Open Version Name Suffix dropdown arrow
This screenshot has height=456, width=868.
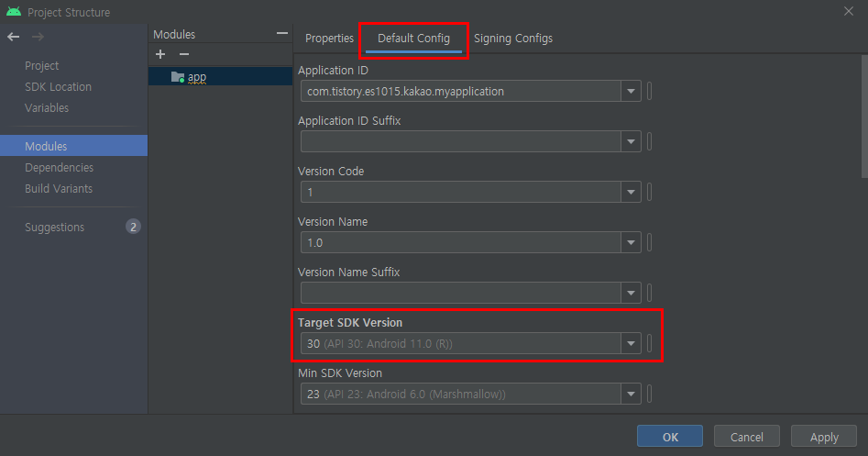point(631,293)
